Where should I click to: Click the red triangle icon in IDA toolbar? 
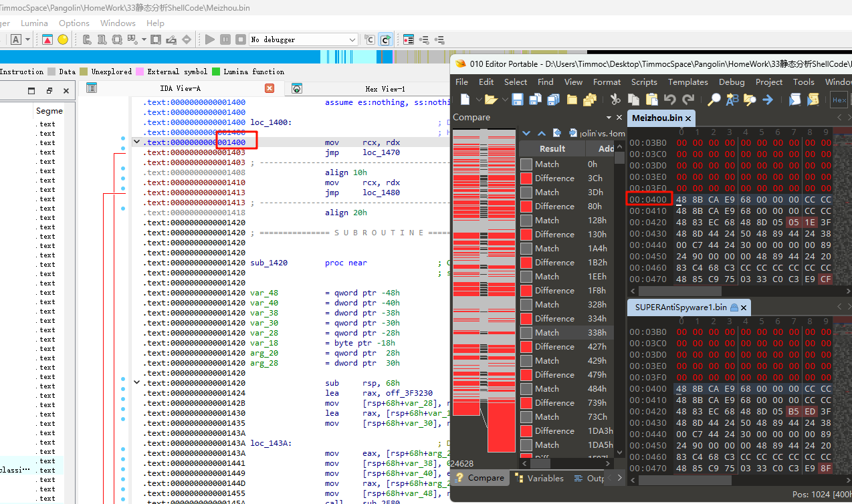click(x=47, y=39)
